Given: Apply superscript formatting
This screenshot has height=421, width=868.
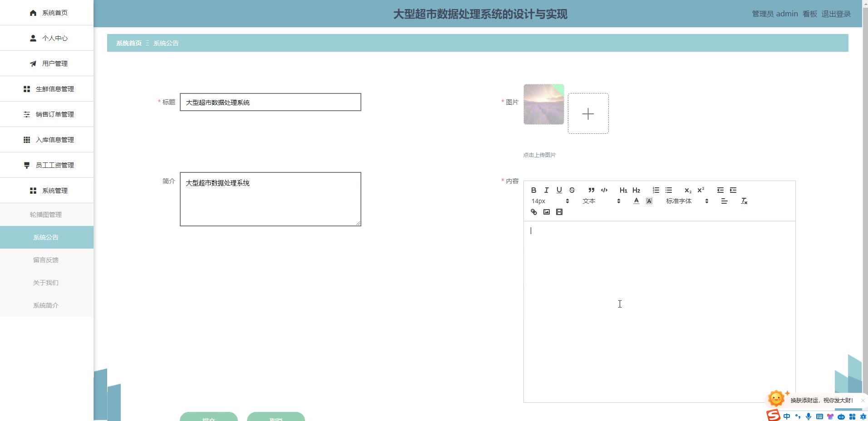Looking at the screenshot, I should (x=701, y=190).
